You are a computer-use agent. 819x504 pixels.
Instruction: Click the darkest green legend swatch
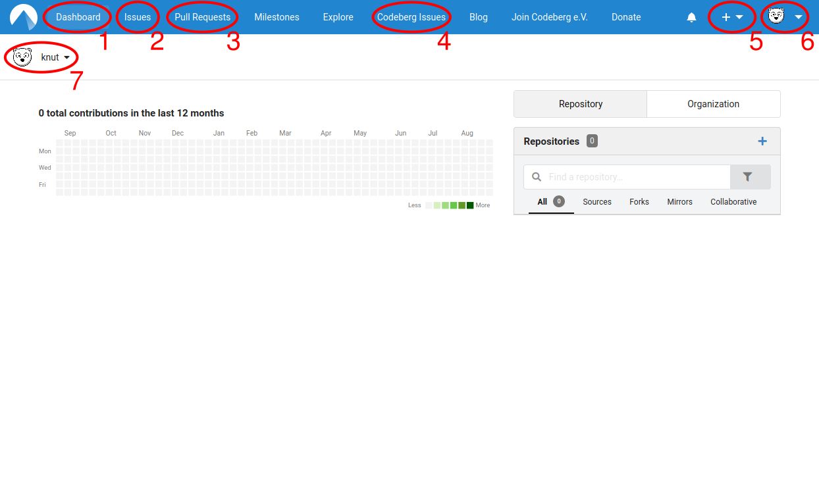(x=470, y=205)
